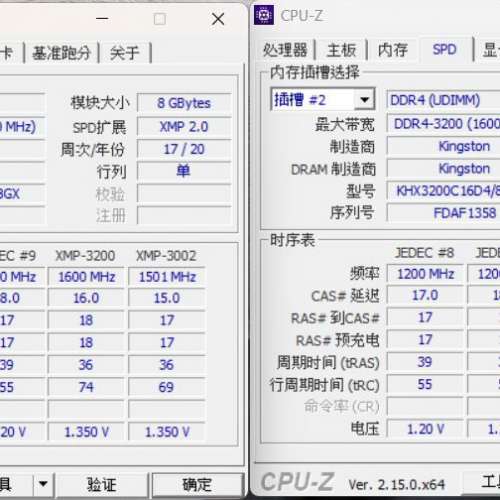Open the 插槽 #2 slot dropdown arrow

click(364, 99)
